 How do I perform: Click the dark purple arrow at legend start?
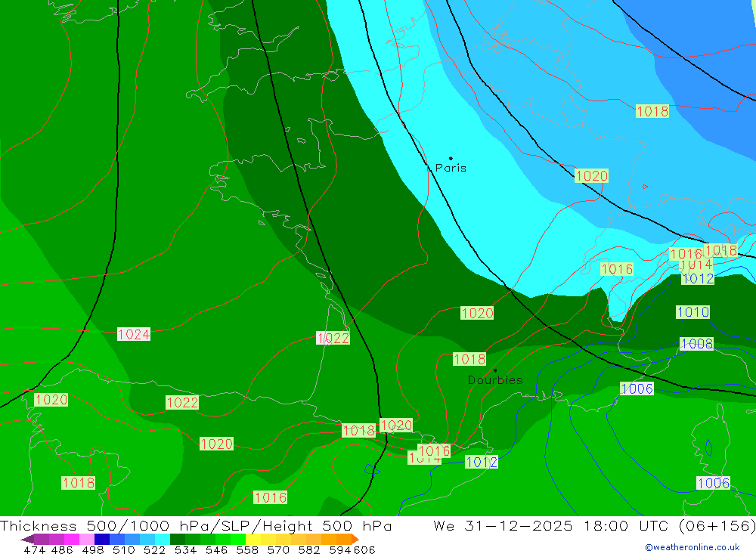[27, 539]
